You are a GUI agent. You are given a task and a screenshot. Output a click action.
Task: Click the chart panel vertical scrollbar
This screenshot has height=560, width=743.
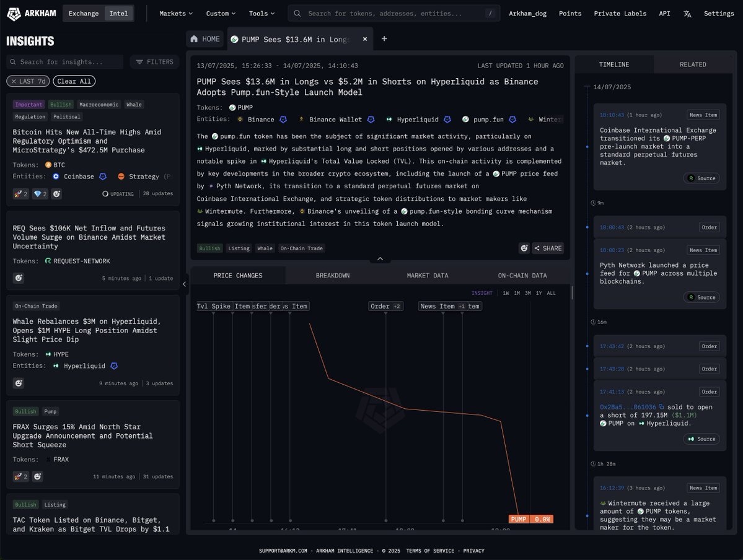[x=572, y=293]
